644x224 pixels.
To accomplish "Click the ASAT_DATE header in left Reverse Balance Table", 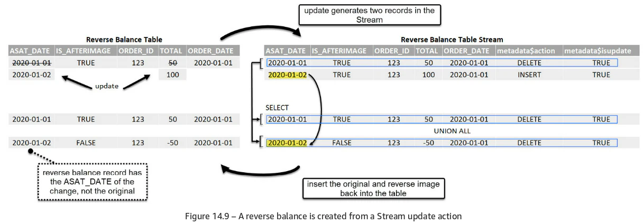I will tap(31, 51).
